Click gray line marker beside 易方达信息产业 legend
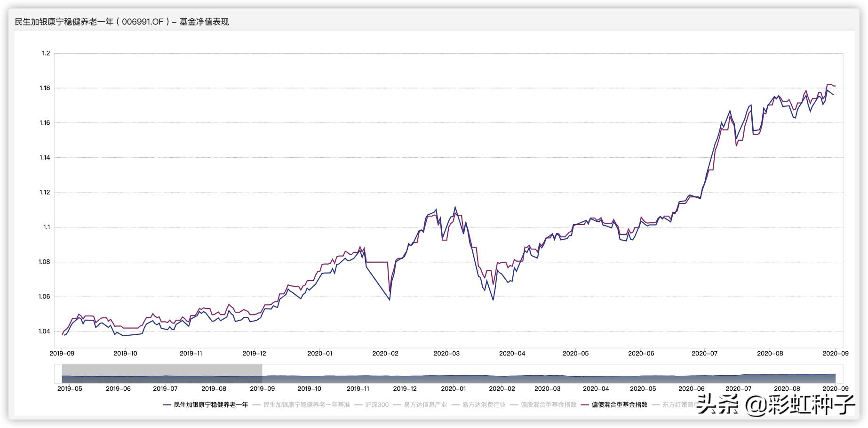This screenshot has width=868, height=428. coord(397,405)
